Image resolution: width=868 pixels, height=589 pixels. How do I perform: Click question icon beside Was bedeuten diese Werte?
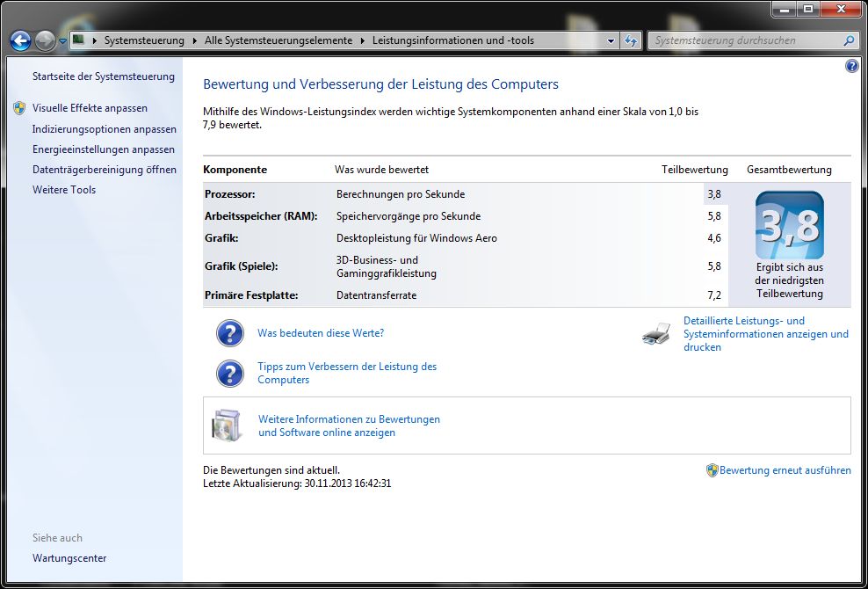click(229, 333)
